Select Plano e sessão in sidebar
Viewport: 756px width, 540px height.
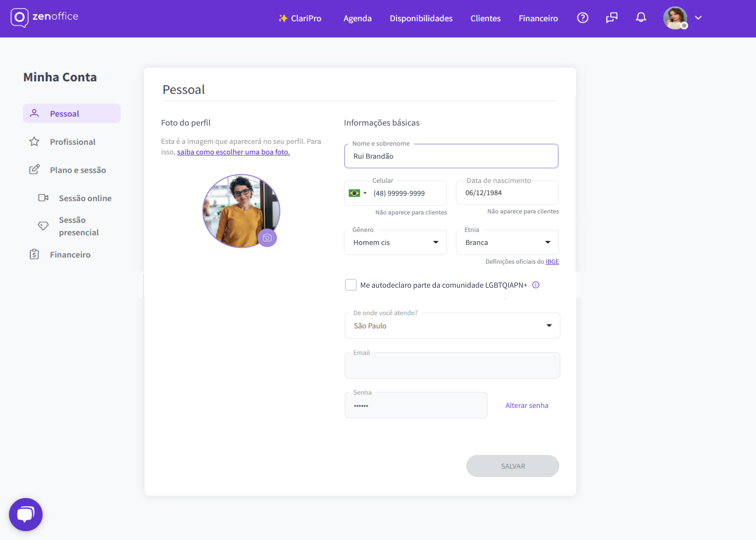pos(77,170)
